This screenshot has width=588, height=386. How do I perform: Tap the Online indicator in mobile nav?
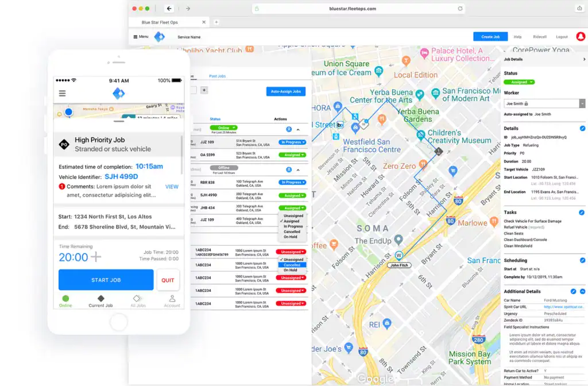pos(65,301)
